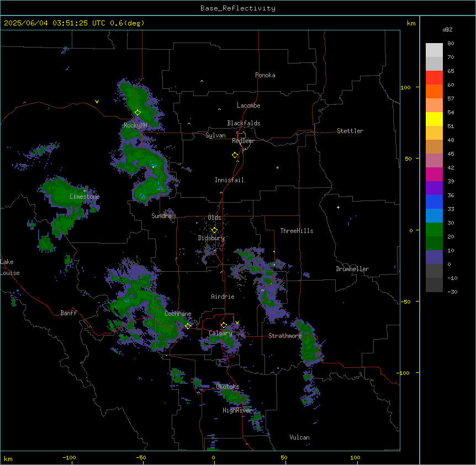Viewport: 476px width, 465px height.
Task: Select the Lacombe label on the map
Action: (x=248, y=105)
